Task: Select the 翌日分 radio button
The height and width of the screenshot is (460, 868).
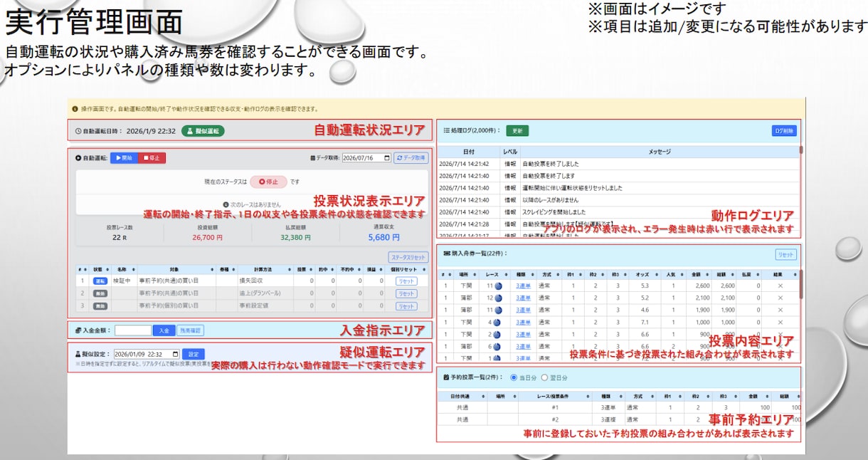Action: click(545, 377)
